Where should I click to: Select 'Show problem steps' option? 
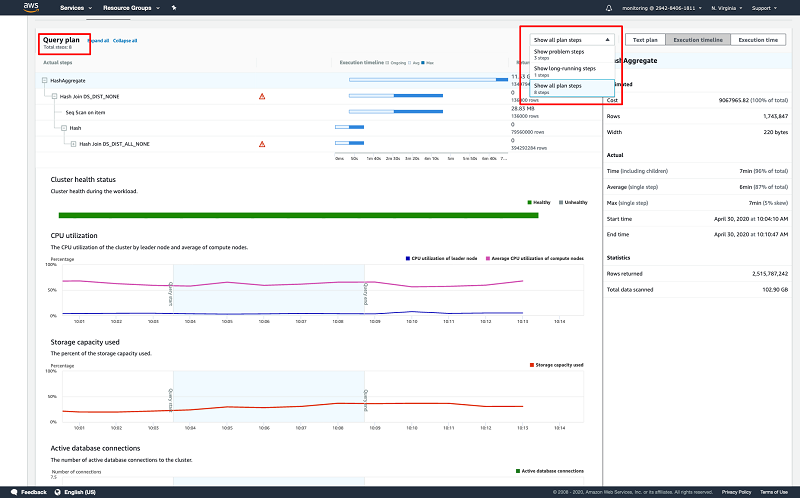(559, 51)
